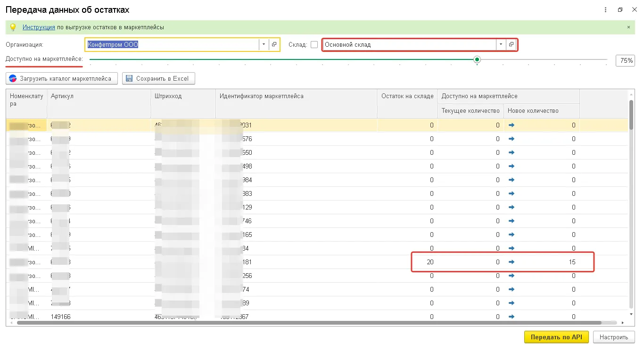Select the article cell 149166
Viewport: 644px width, 344px height.
point(99,317)
